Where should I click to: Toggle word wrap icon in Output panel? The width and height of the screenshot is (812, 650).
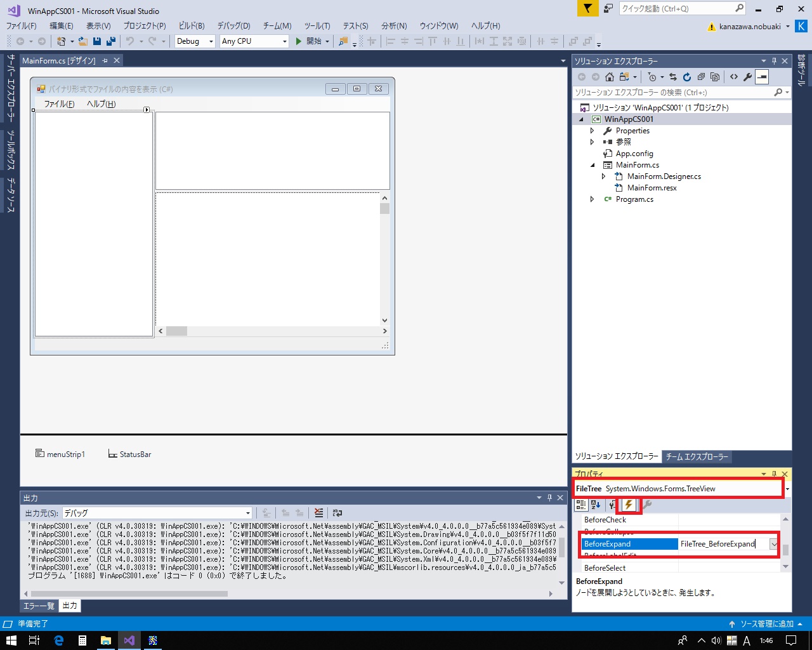tap(337, 513)
